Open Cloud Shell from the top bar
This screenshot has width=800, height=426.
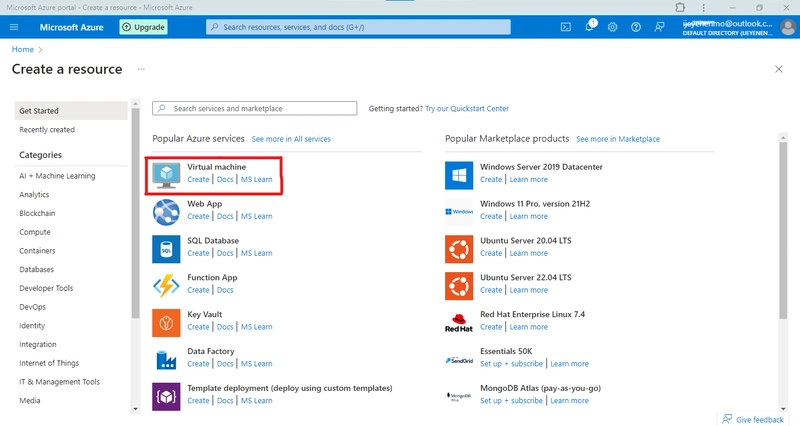point(566,27)
